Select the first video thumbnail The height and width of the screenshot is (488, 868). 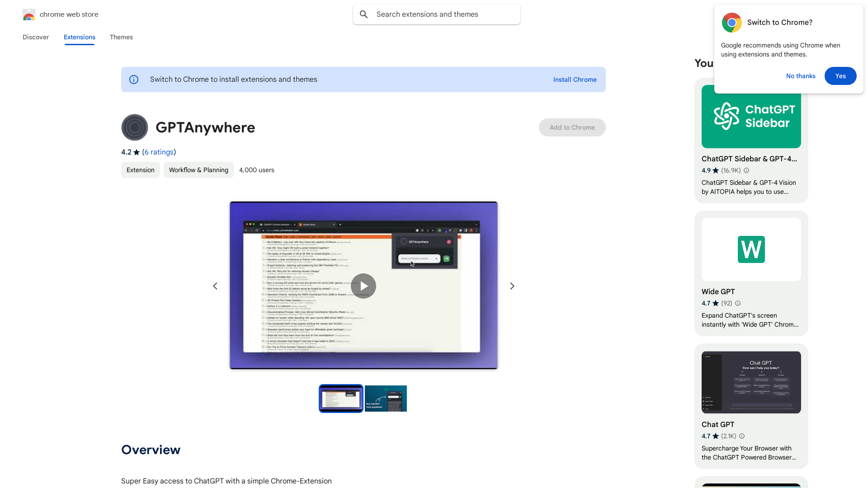[x=341, y=399]
